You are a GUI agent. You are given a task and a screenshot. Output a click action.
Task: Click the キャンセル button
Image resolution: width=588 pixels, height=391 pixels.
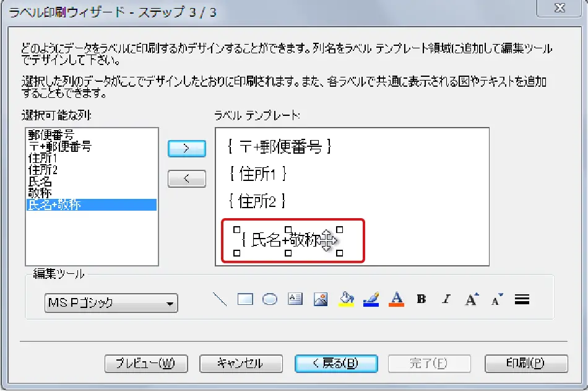click(x=241, y=363)
